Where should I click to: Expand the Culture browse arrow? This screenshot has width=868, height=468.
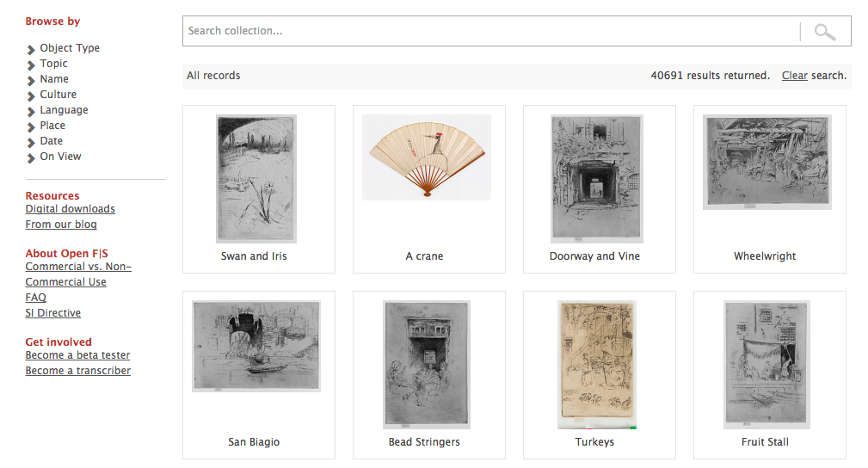coord(32,95)
